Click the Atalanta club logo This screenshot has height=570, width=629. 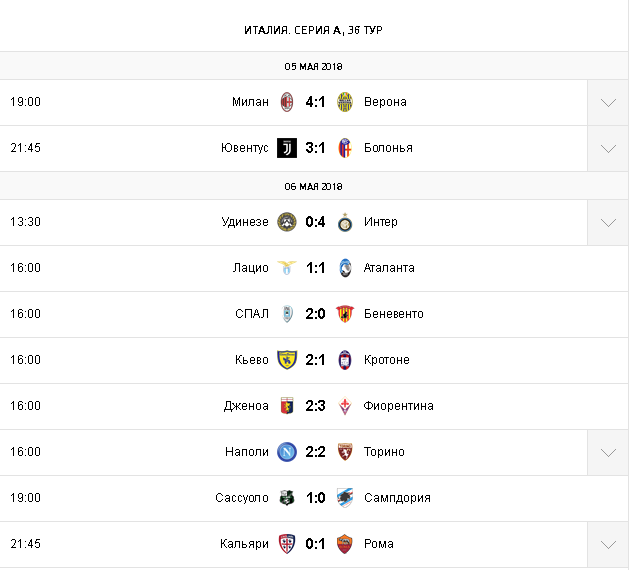coord(345,268)
